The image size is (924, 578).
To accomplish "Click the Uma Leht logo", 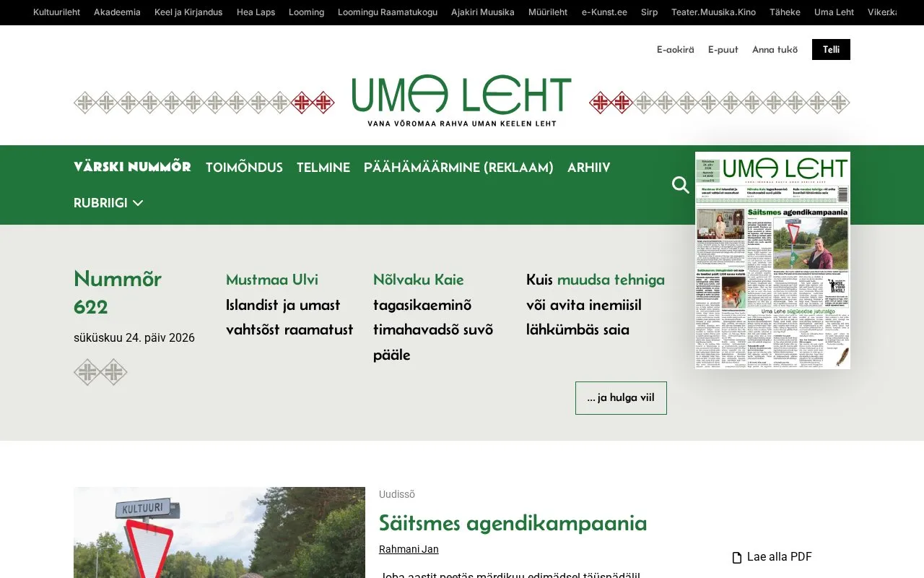I will tap(462, 101).
